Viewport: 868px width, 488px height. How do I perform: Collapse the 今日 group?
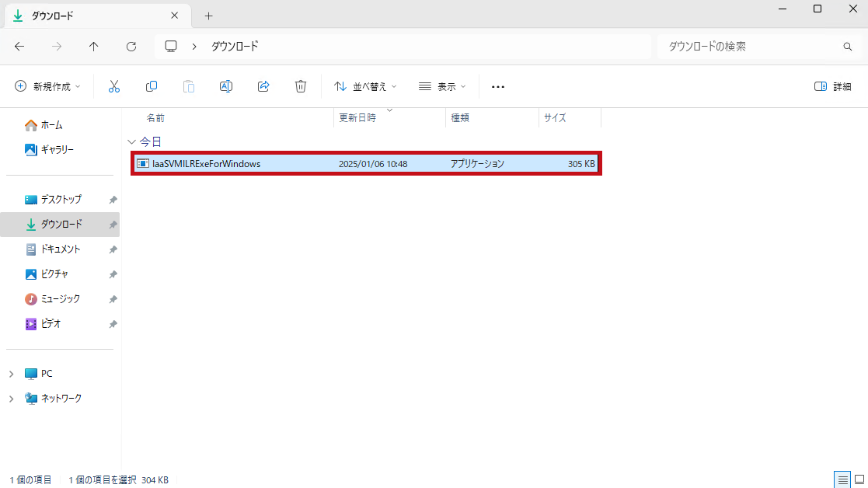pos(131,142)
